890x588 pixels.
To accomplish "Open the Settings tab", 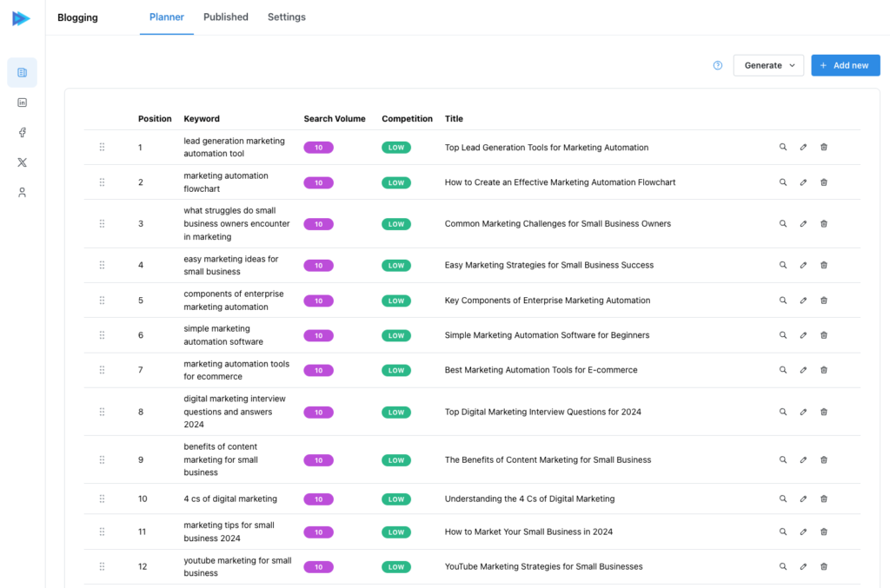I will pyautogui.click(x=286, y=17).
